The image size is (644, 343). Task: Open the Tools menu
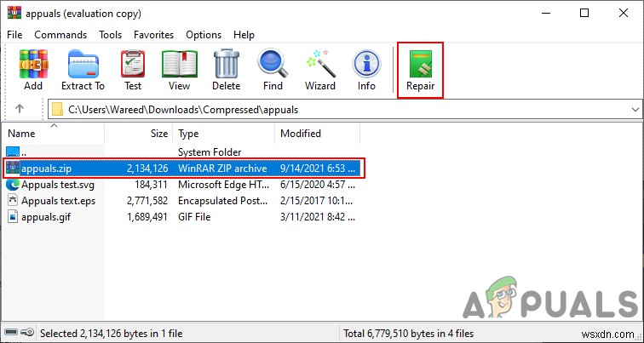pyautogui.click(x=110, y=35)
